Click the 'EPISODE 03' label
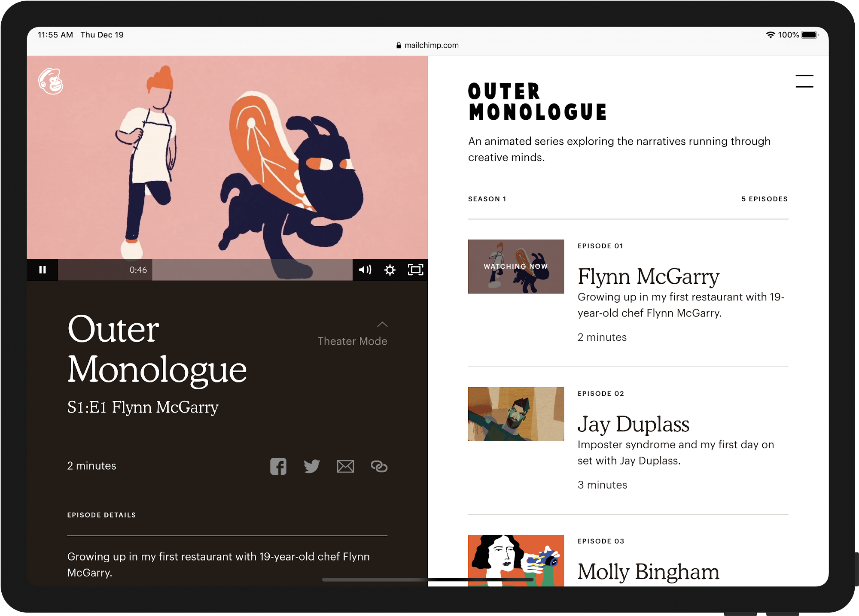 (x=600, y=541)
